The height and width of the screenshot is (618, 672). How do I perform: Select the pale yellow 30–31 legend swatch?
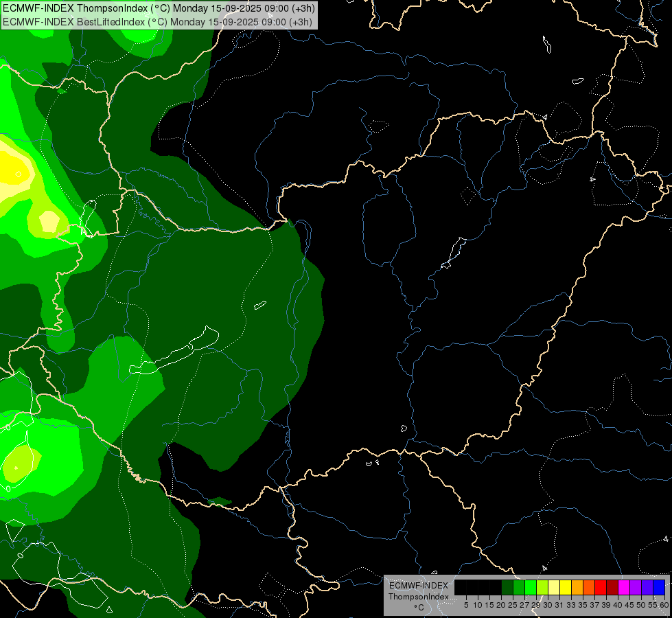(554, 587)
